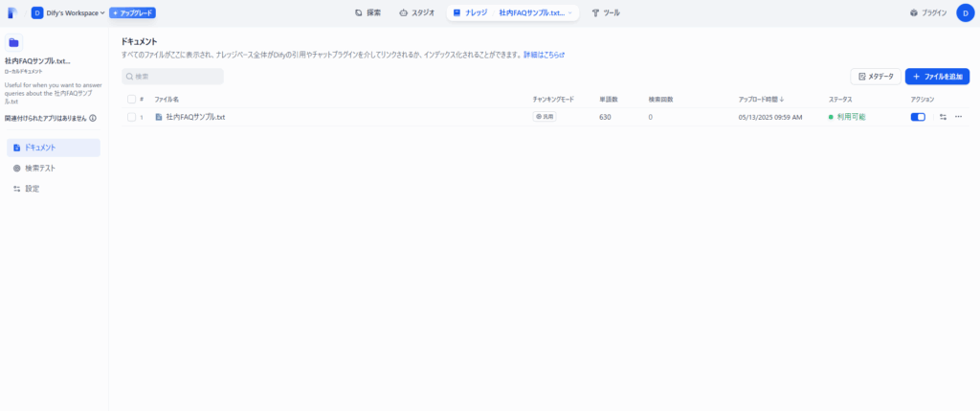The width and height of the screenshot is (980, 411).
Task: Open chunk settings icon for 社内FAQサンプル.txt
Action: [x=943, y=117]
